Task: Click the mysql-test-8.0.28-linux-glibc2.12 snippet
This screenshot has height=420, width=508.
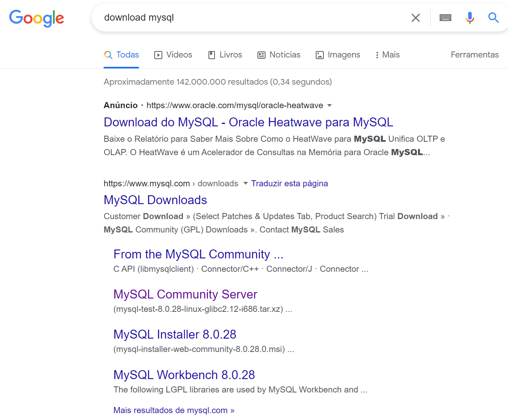Action: (203, 309)
